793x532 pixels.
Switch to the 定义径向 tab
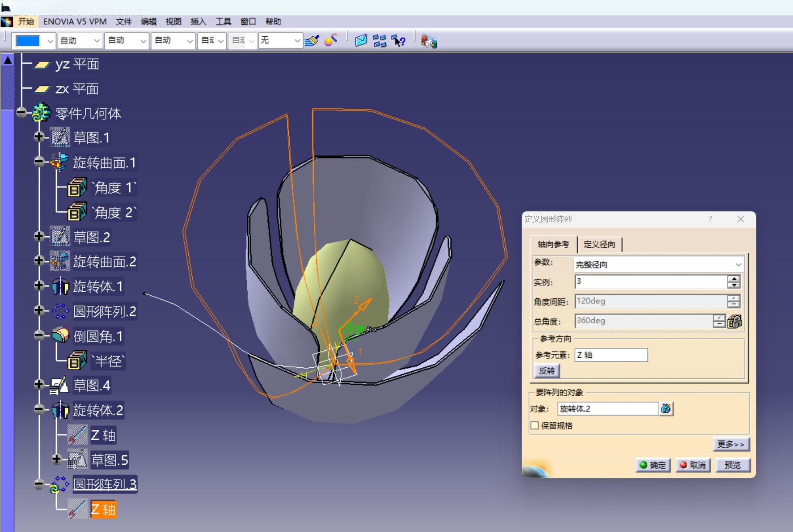599,245
